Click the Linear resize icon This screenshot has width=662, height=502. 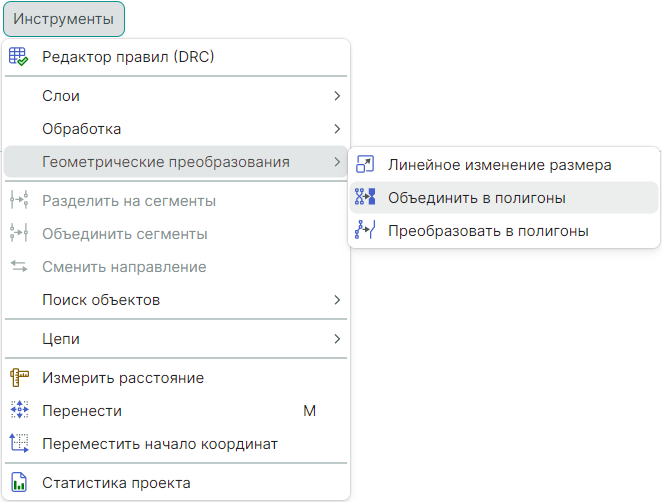coord(365,165)
